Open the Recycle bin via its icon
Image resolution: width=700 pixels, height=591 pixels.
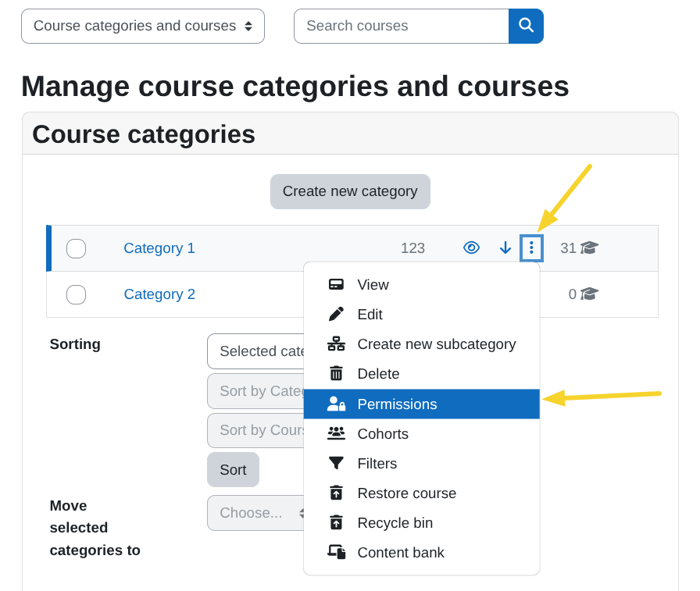tap(337, 522)
